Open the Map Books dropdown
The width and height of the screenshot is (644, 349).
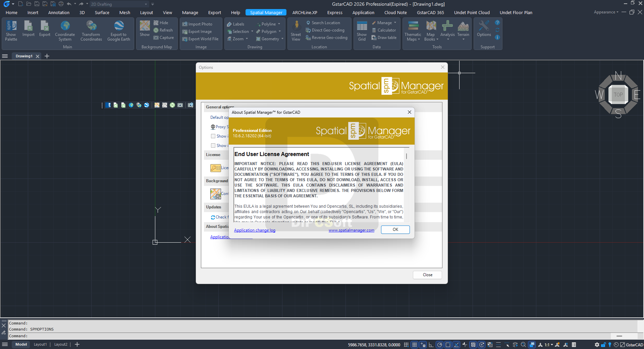[x=431, y=31]
